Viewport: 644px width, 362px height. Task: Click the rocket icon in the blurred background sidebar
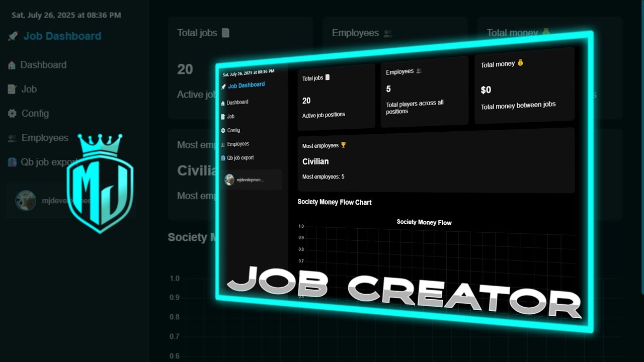13,36
